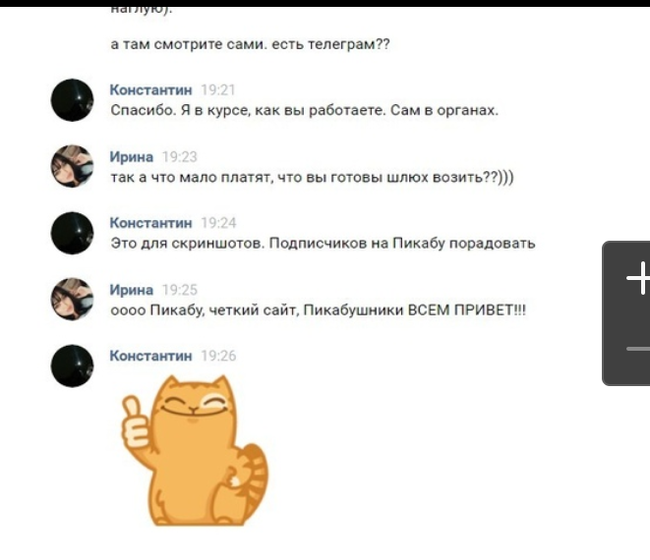Screen dimensions: 650x560
Task: Open Константин's avatar at 19:21 message
Action: coord(72,100)
